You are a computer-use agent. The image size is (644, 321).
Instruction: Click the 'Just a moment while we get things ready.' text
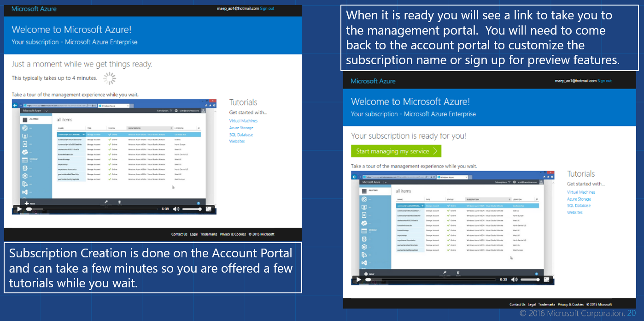pyautogui.click(x=82, y=64)
